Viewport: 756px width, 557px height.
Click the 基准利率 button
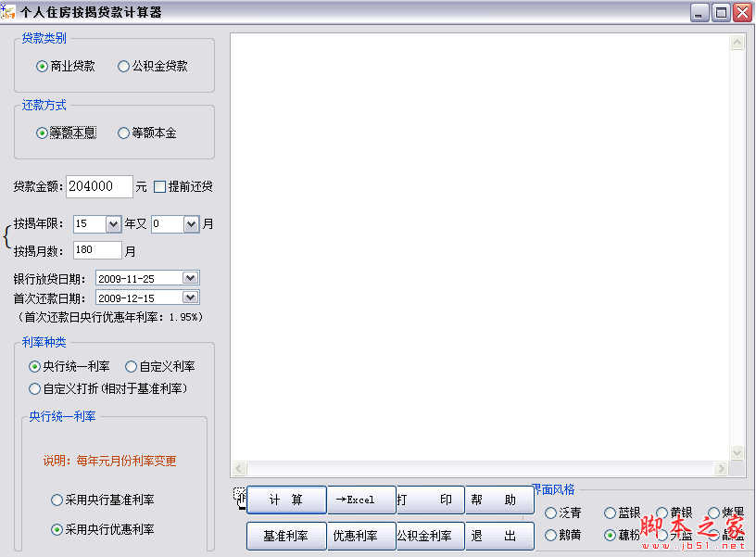click(285, 536)
